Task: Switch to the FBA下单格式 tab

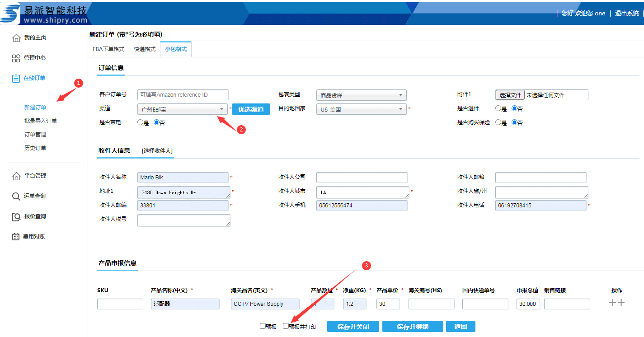Action: [x=108, y=49]
